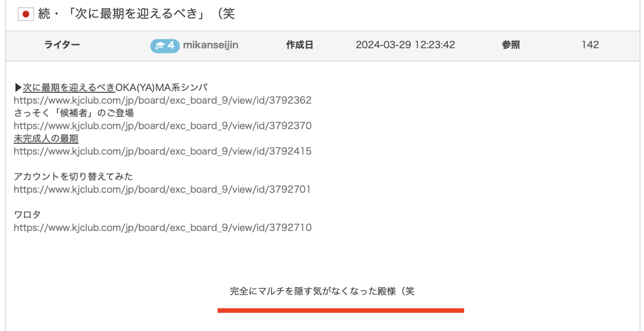The width and height of the screenshot is (644, 331).
Task: Open mikanseijin author profile
Action: [x=210, y=45]
